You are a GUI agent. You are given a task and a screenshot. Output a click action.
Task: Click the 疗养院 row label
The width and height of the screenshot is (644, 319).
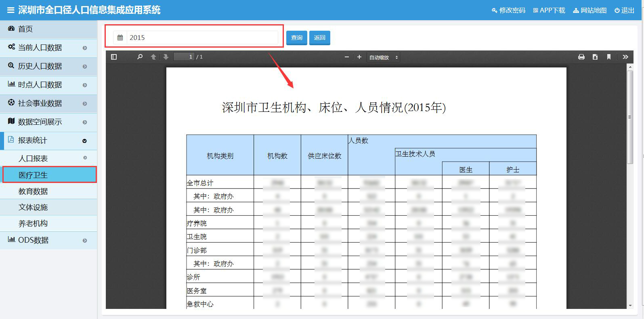pyautogui.click(x=197, y=223)
